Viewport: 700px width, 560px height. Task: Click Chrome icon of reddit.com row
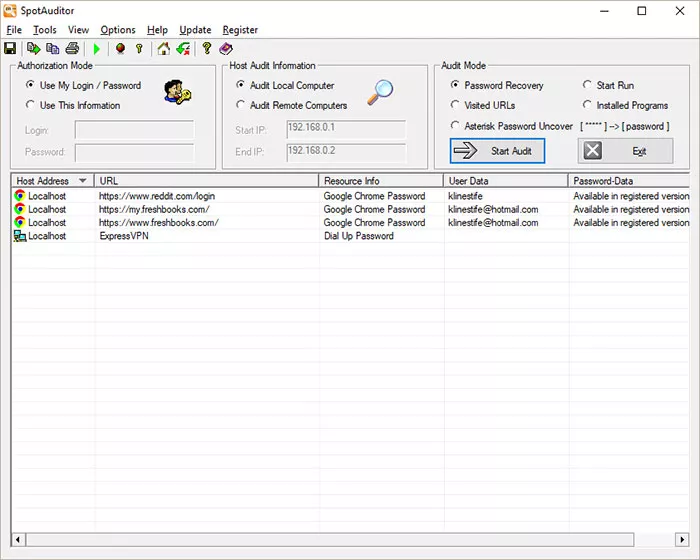tap(20, 196)
